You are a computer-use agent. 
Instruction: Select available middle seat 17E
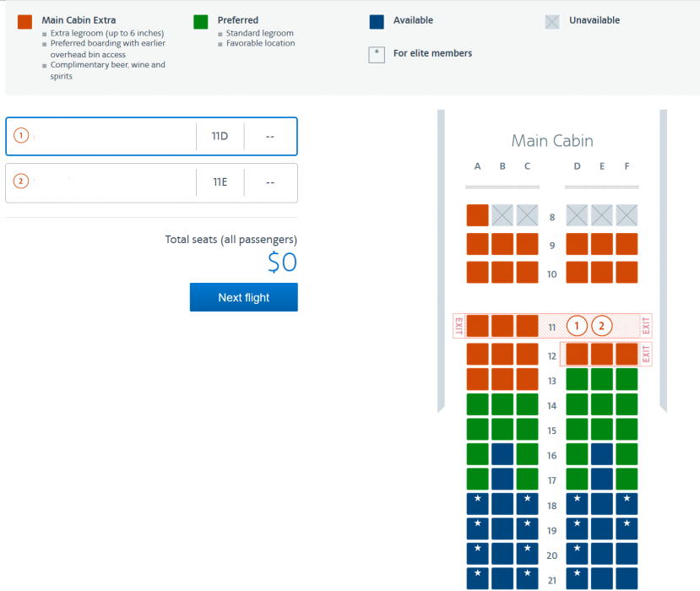[601, 480]
